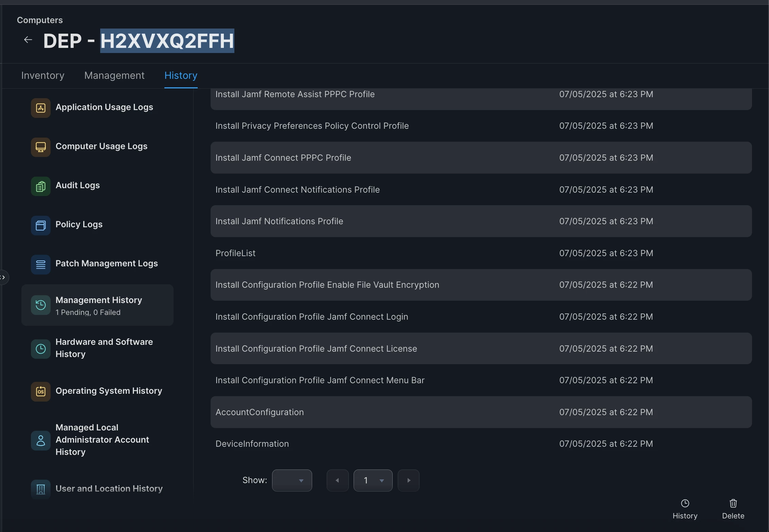
Task: Click Install Privacy Preferences Policy Control Profile
Action: pyautogui.click(x=481, y=126)
